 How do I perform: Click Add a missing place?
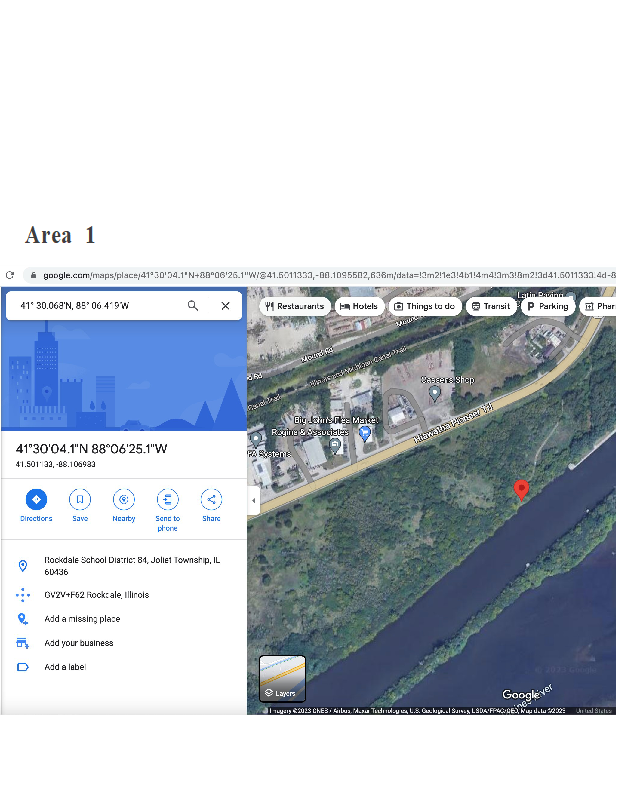click(x=81, y=619)
